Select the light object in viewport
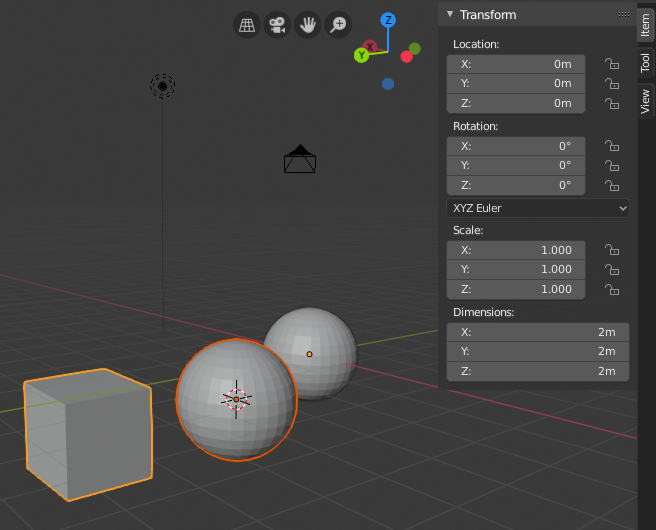Image resolution: width=656 pixels, height=530 pixels. pyautogui.click(x=163, y=86)
